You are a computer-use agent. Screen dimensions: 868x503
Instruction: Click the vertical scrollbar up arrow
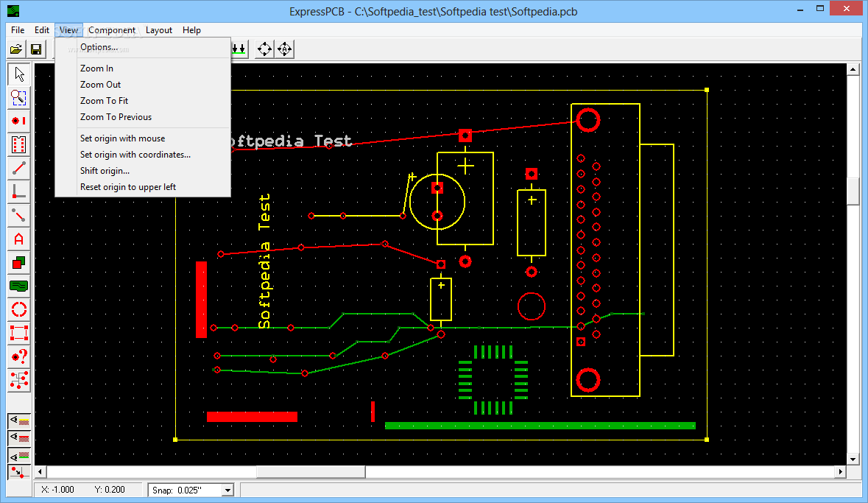pyautogui.click(x=853, y=70)
